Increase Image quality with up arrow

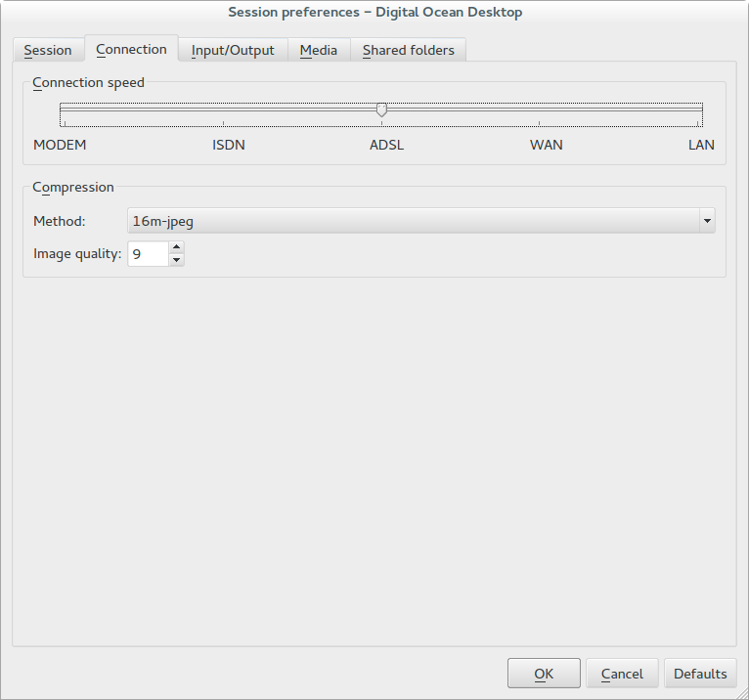point(177,247)
